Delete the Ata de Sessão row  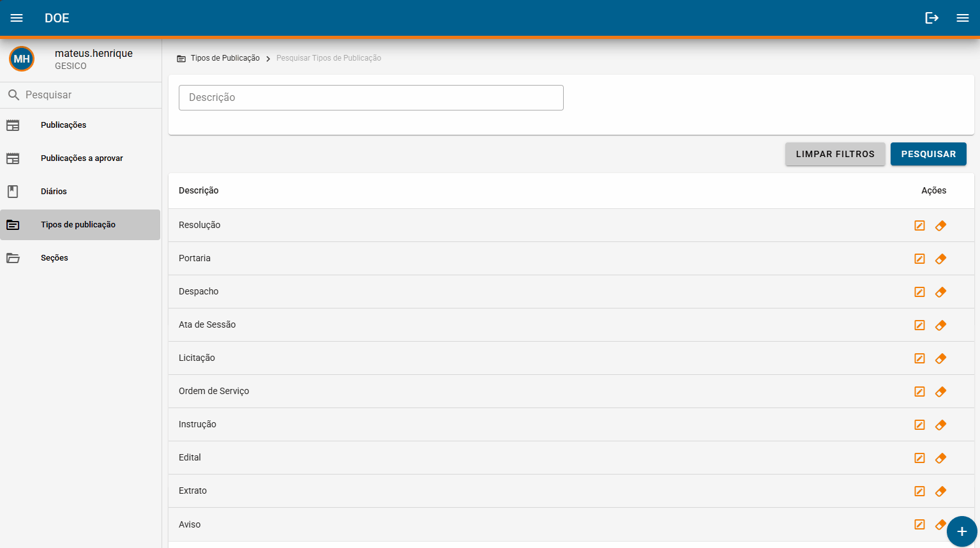[940, 325]
